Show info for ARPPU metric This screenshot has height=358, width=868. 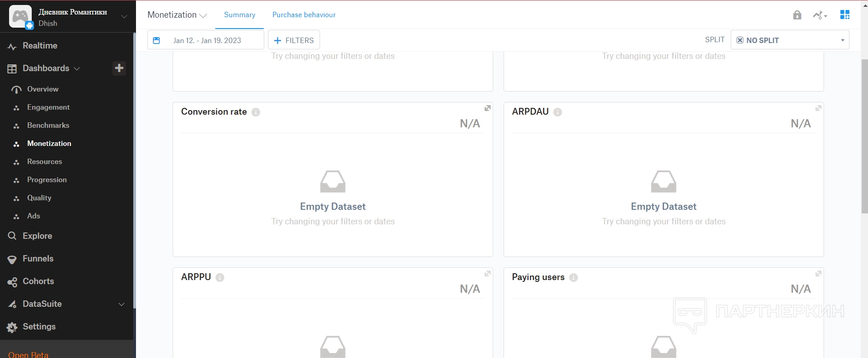[220, 277]
